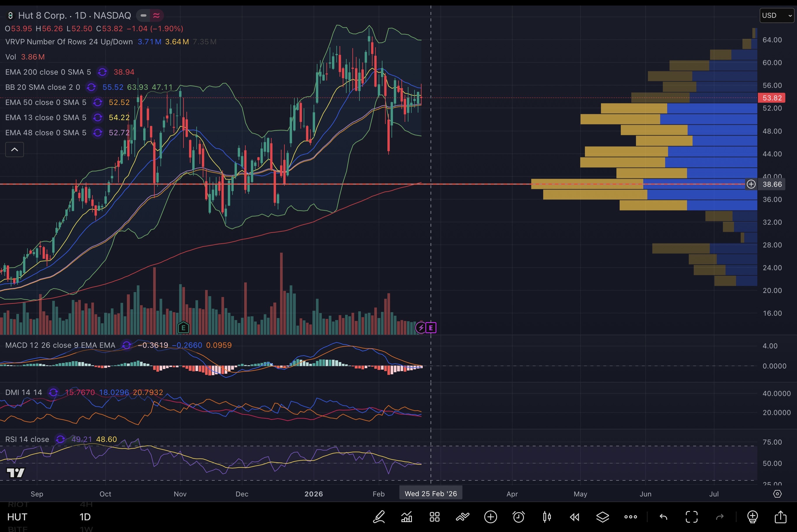Open the more options three-dot menu
The image size is (797, 532).
(x=630, y=517)
